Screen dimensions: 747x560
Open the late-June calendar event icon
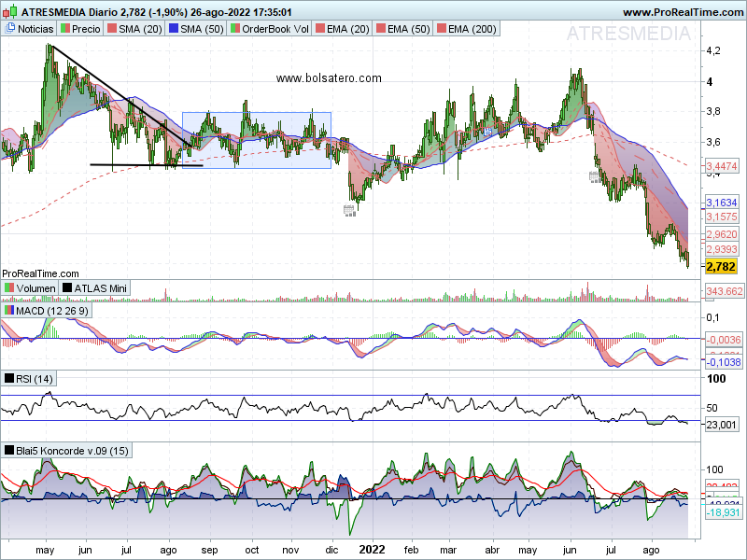(595, 177)
